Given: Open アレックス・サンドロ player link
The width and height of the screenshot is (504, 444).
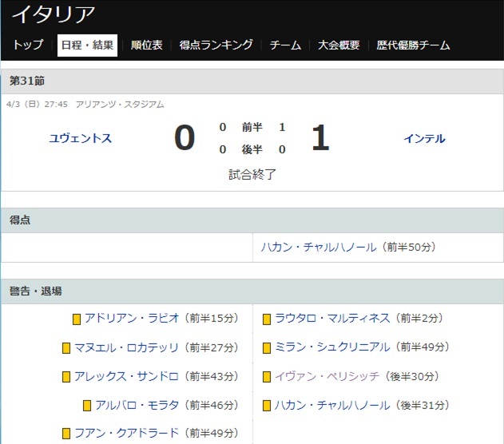Looking at the screenshot, I should pos(127,376).
